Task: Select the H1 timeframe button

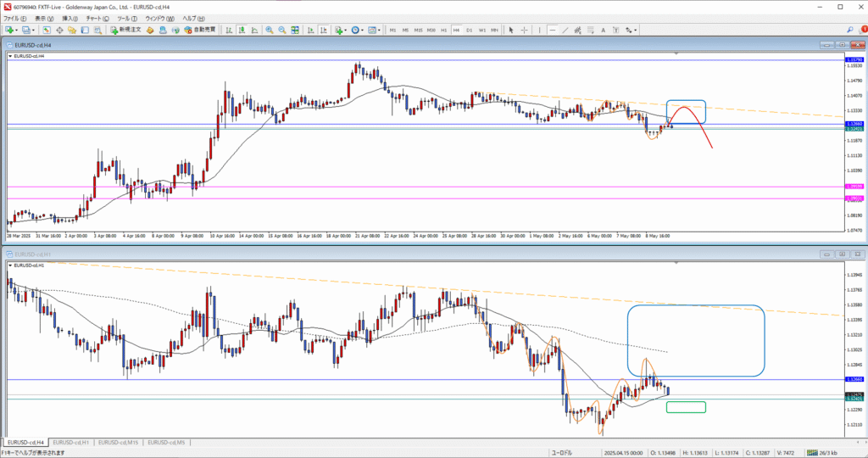Action: tap(444, 30)
